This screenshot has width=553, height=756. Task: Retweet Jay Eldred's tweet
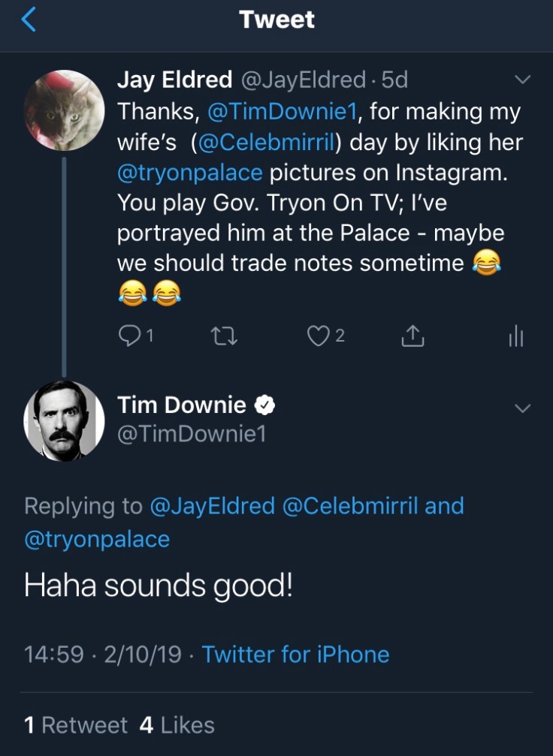click(225, 337)
